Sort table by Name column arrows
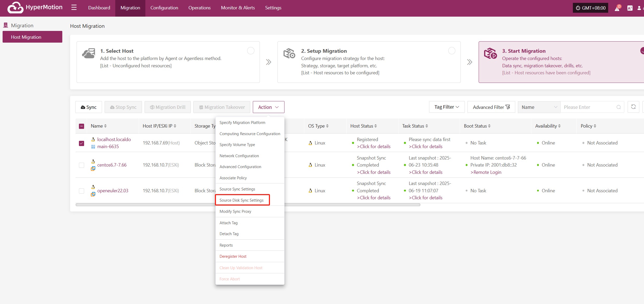 [x=105, y=126]
